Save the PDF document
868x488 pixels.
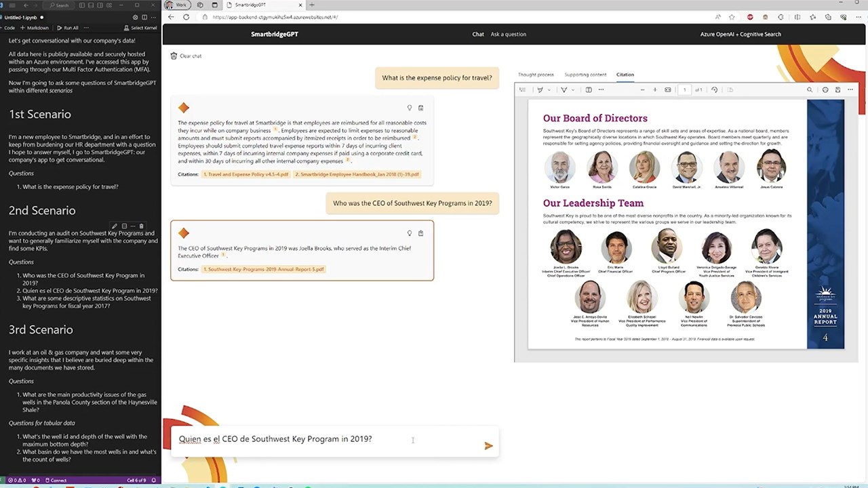837,89
